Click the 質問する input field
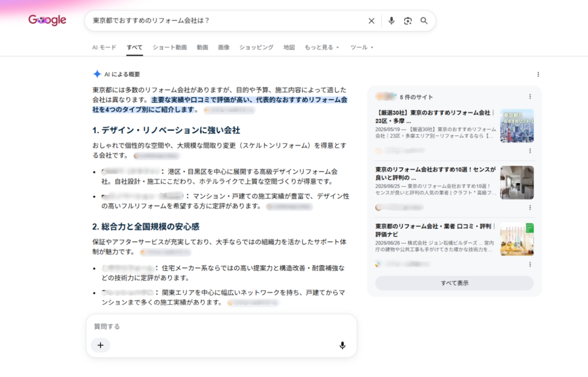The width and height of the screenshot is (588, 377). click(x=221, y=327)
